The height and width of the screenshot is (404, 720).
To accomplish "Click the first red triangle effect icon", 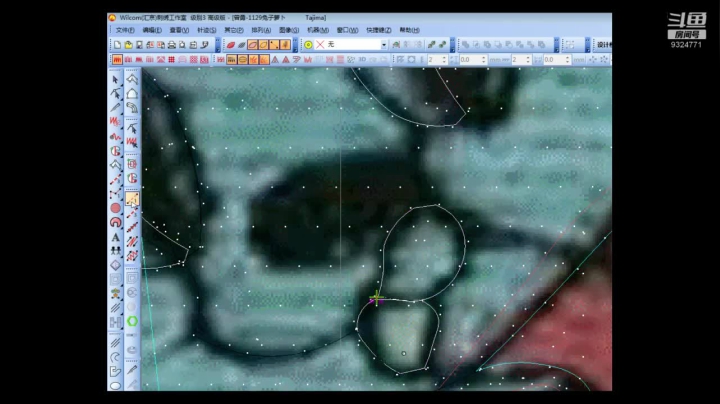I will 275,60.
